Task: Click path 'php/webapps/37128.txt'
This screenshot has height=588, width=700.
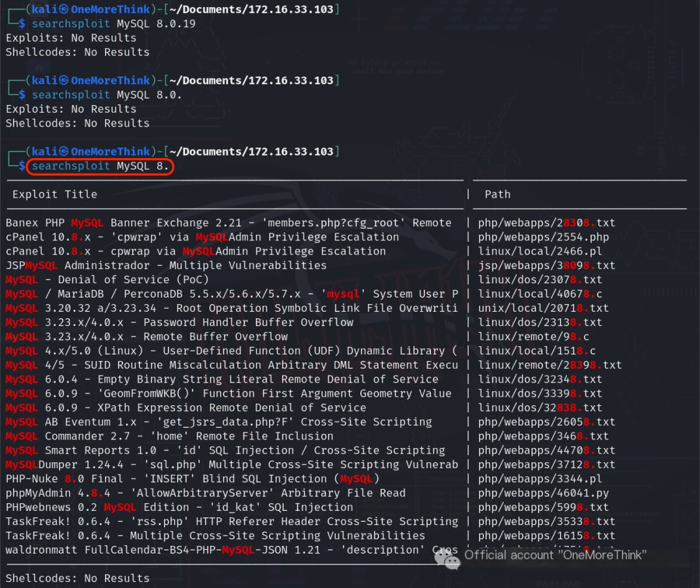Action: (546, 465)
